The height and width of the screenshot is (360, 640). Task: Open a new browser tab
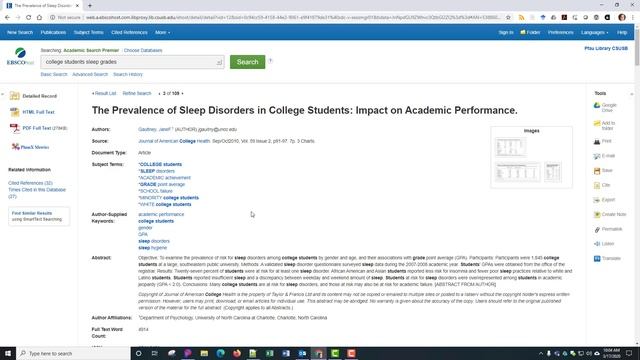(x=90, y=6)
